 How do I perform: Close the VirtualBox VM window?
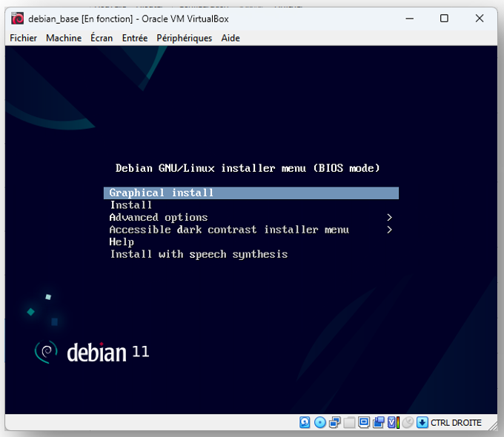[480, 19]
